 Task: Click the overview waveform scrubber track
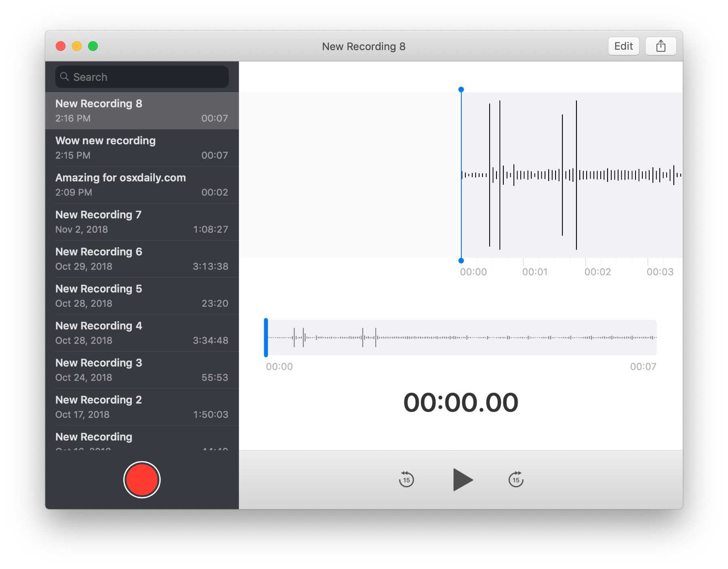461,337
